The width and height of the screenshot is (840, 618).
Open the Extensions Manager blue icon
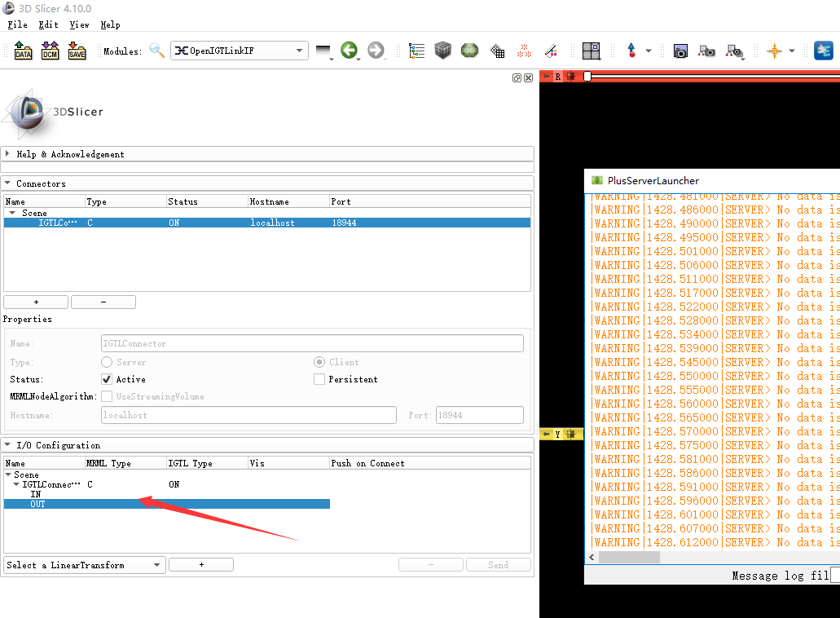click(823, 51)
